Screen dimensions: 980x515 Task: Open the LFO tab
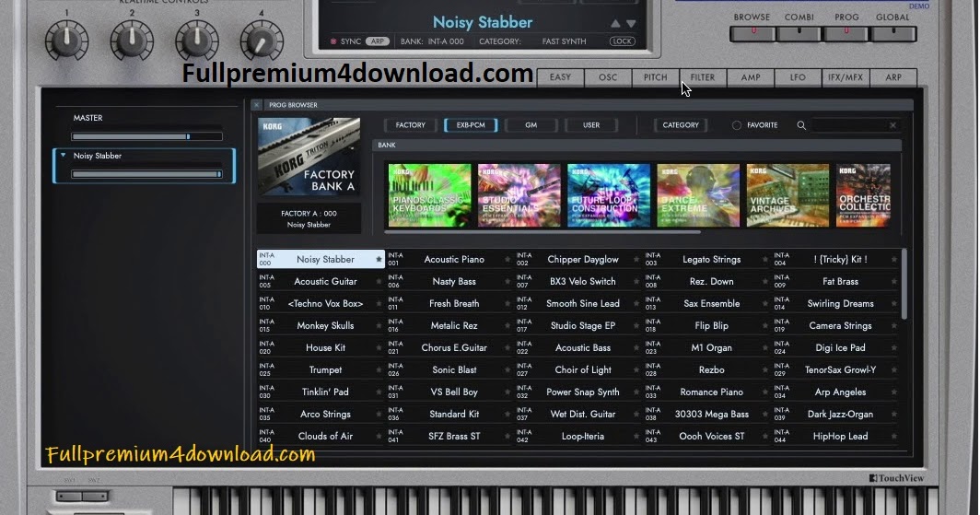coord(798,77)
